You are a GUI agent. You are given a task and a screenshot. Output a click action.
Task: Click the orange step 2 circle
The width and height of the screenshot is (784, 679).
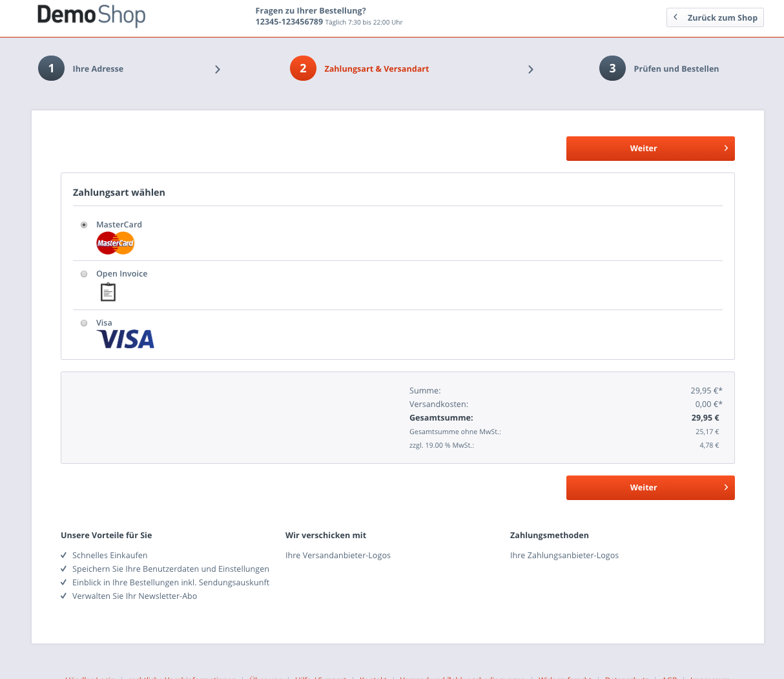(x=303, y=68)
